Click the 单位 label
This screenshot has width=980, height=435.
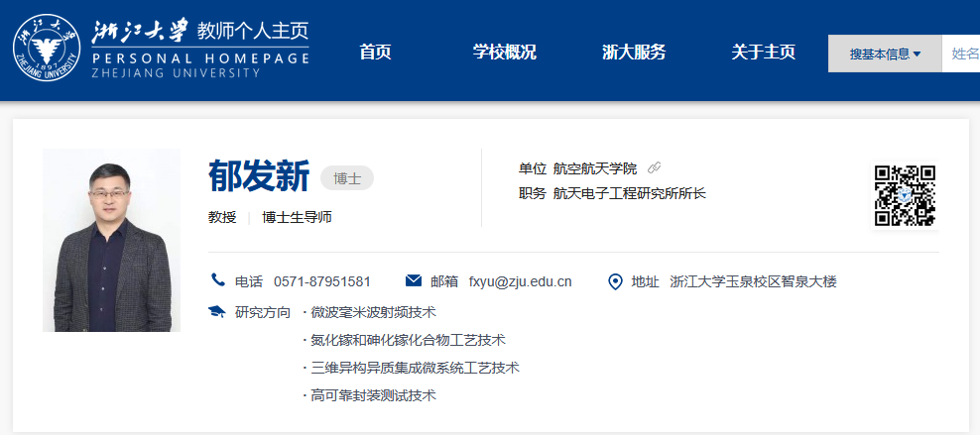533,167
